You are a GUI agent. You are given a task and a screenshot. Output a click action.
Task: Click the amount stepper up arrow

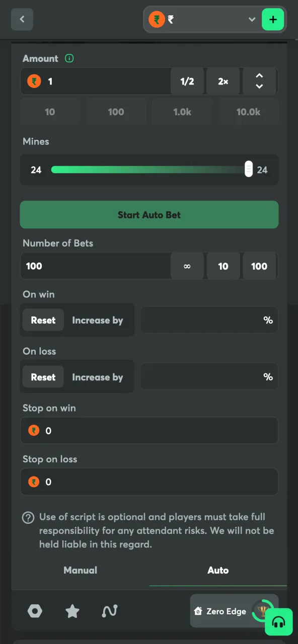259,75
